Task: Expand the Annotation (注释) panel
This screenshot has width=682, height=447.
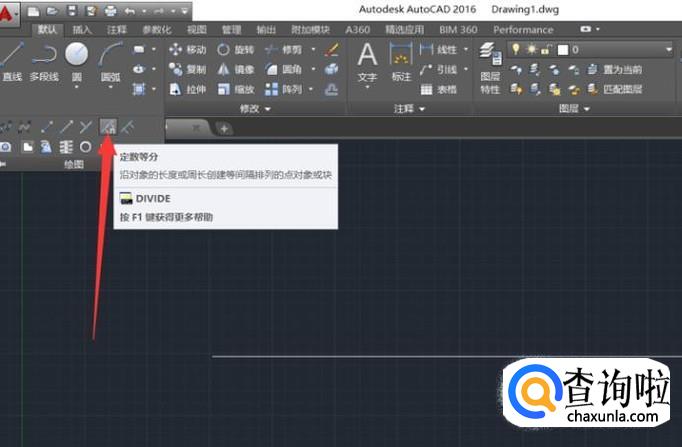Action: point(409,109)
